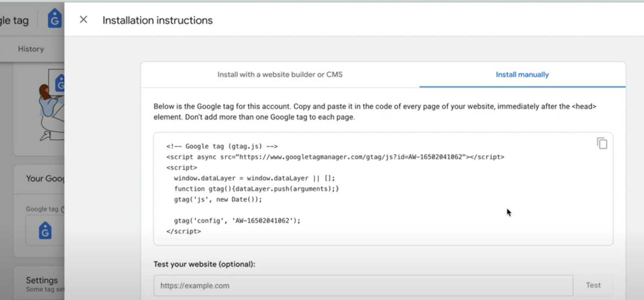
Task: Click 'Test your website (optional):' label
Action: point(204,264)
